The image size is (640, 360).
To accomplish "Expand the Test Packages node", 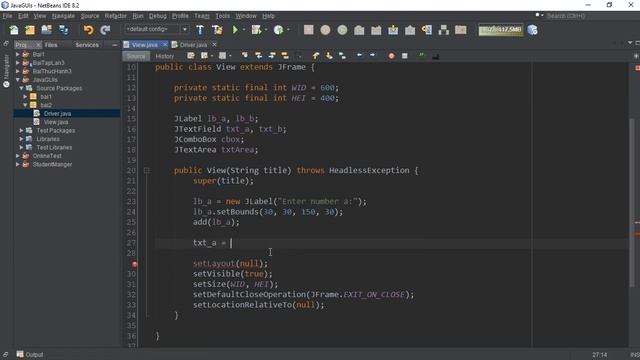I will click(22, 131).
